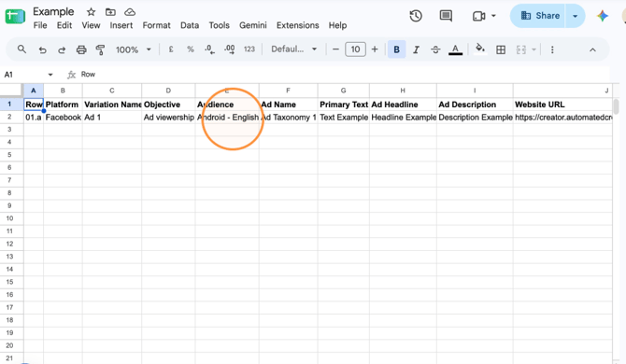The width and height of the screenshot is (626, 364).
Task: Format as percent
Action: tap(191, 49)
